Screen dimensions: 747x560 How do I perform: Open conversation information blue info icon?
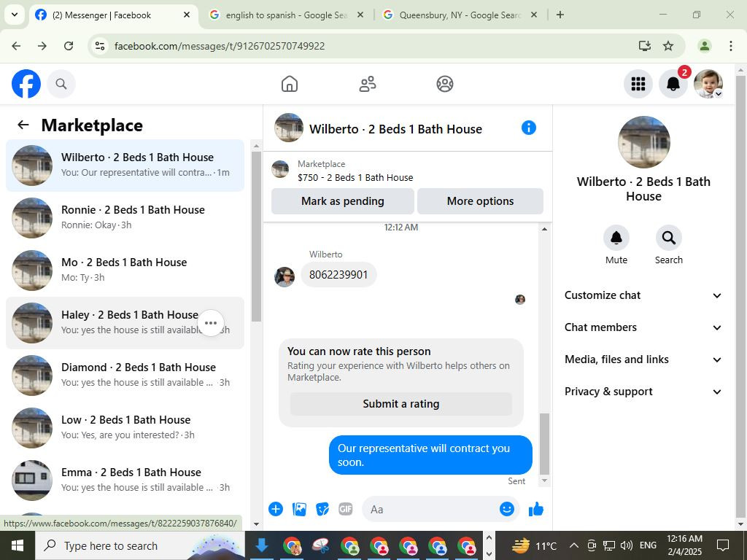click(x=528, y=128)
